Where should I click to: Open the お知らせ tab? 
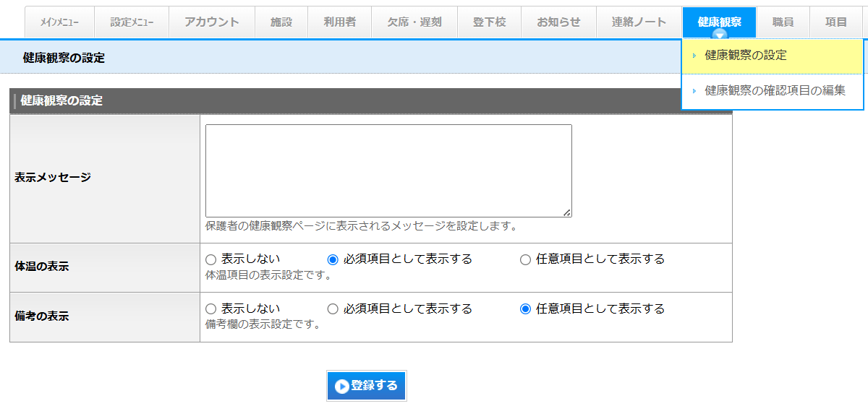click(558, 22)
